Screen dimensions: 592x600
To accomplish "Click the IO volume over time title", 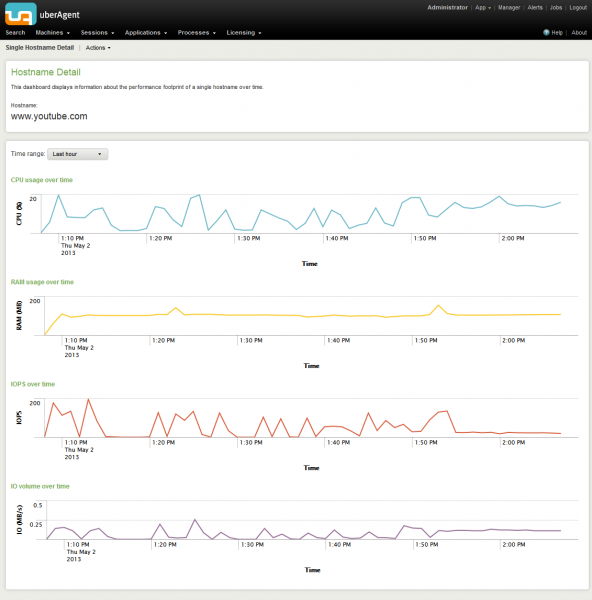I will pos(40,486).
